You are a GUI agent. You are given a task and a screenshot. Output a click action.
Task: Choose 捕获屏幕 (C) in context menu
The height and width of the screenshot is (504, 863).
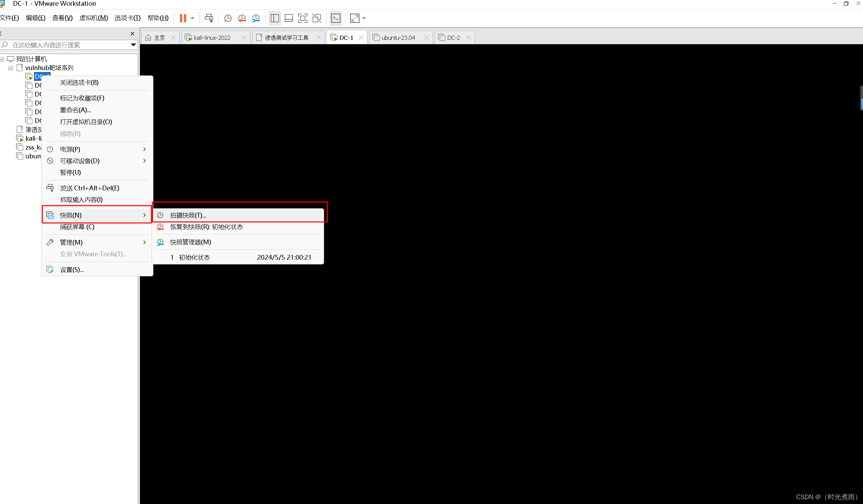tap(97, 227)
